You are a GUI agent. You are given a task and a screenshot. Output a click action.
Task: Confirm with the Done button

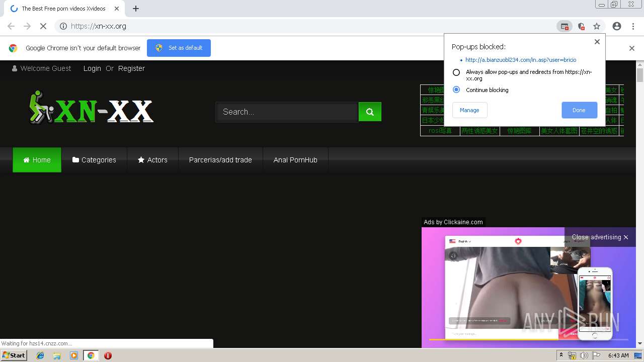(x=579, y=110)
